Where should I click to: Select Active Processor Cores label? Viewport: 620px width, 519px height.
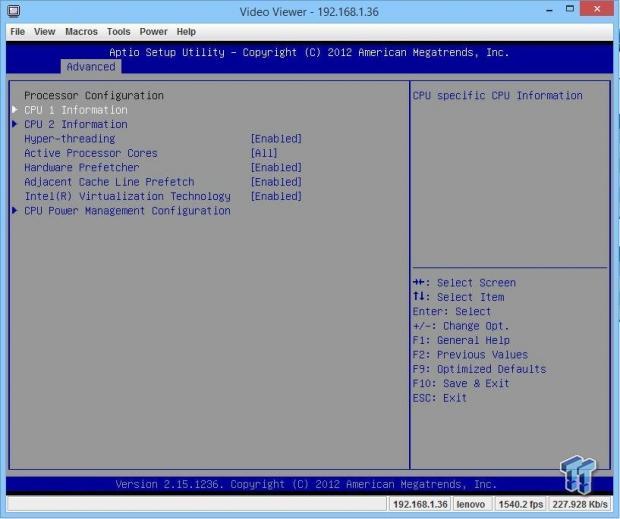pyautogui.click(x=91, y=153)
